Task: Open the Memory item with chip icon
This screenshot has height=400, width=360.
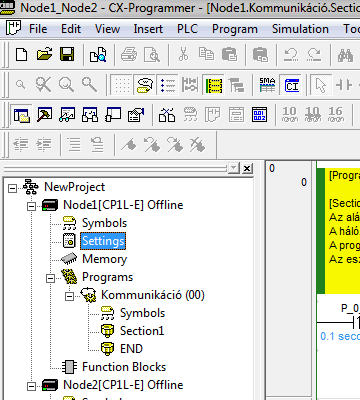Action: tap(104, 259)
